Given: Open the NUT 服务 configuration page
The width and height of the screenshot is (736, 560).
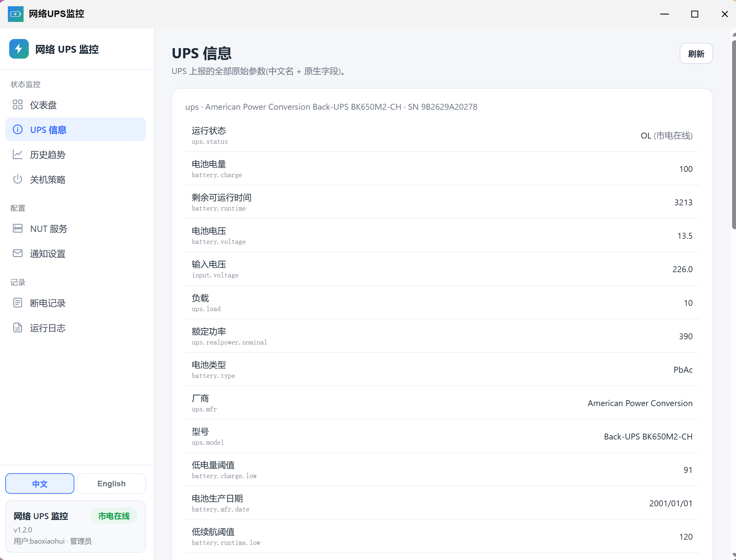Looking at the screenshot, I should (76, 228).
